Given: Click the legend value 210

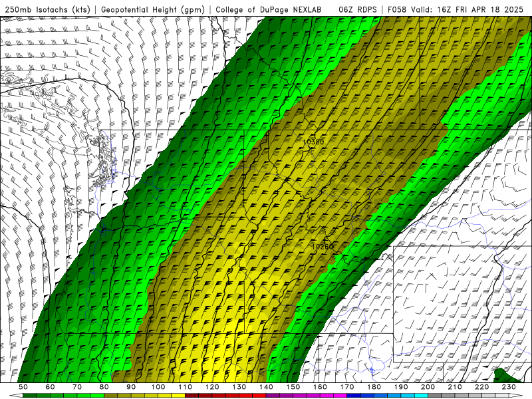Looking at the screenshot, I should [455, 387].
